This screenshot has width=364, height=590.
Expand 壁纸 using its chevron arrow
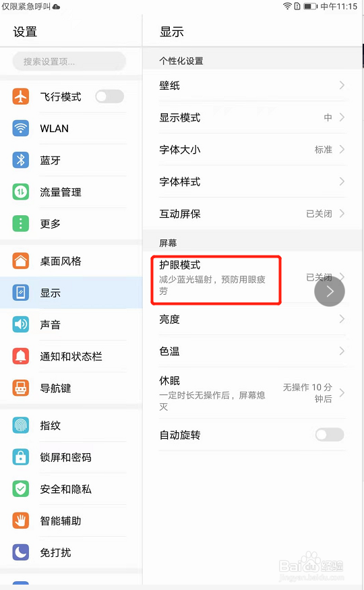[x=342, y=86]
